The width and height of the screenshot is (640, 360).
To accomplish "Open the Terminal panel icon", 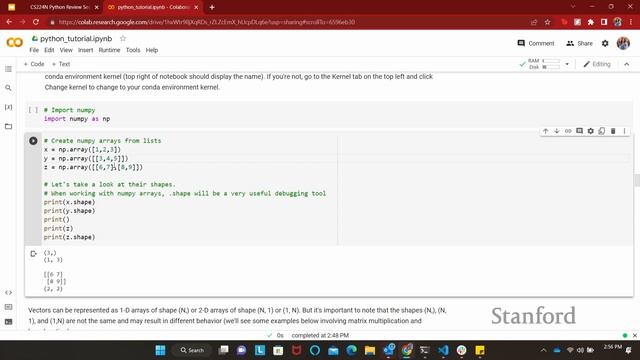I will coord(8,322).
